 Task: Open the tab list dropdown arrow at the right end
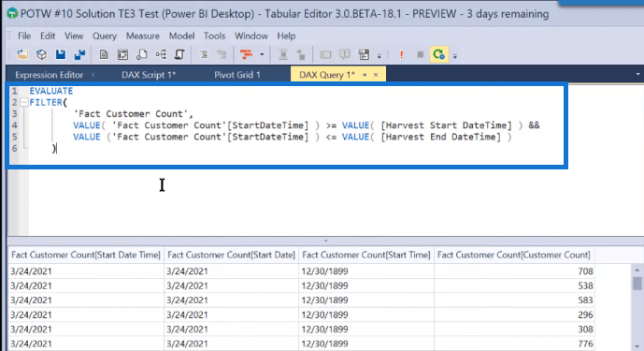(x=637, y=74)
